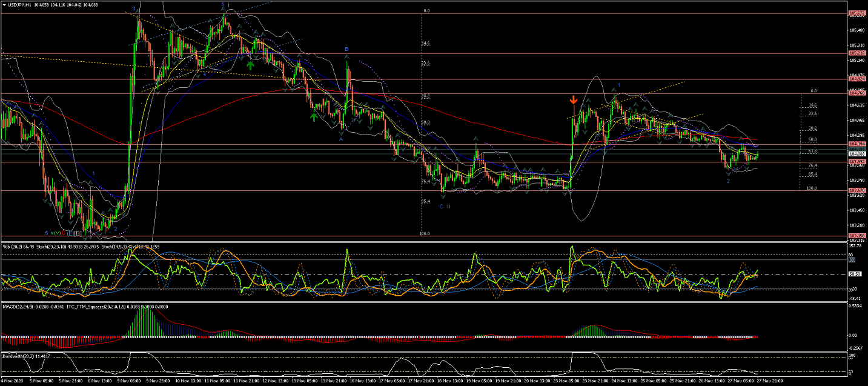Click the 105.672 price level label

click(x=856, y=13)
